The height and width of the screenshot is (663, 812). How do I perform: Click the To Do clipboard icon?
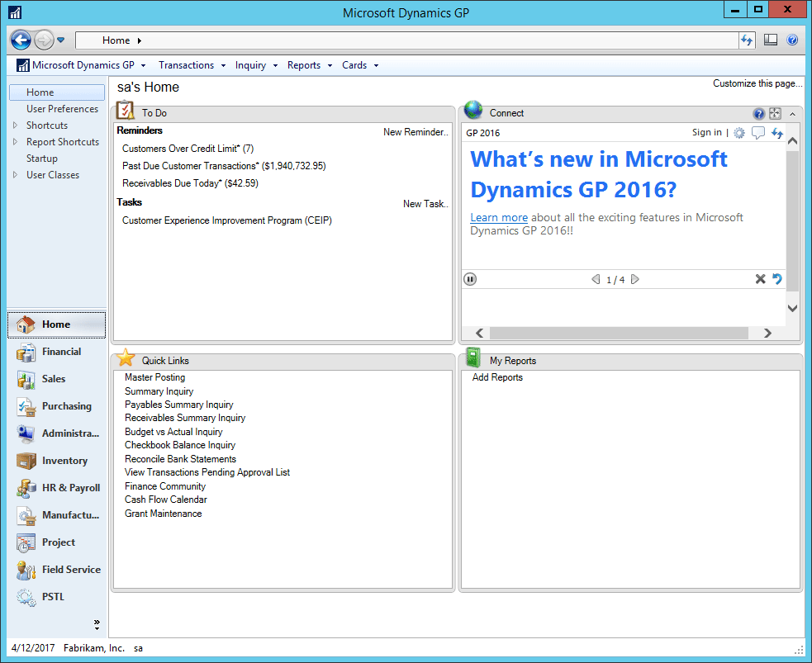(x=126, y=111)
